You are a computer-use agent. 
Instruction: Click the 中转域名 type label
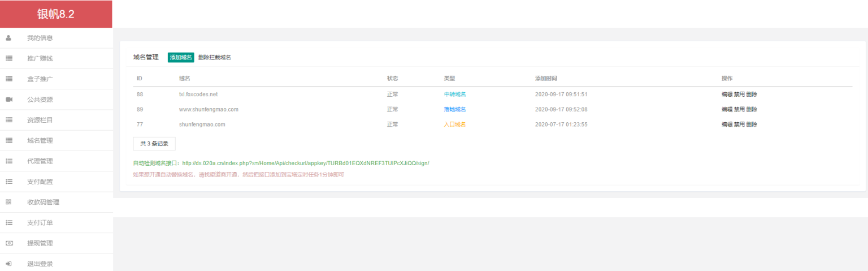coord(455,94)
